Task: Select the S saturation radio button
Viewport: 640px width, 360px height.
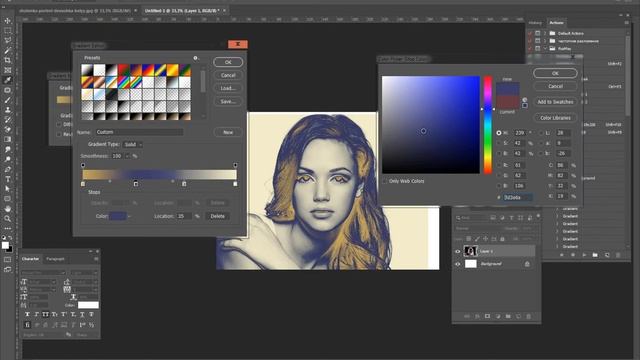Action: click(x=499, y=143)
